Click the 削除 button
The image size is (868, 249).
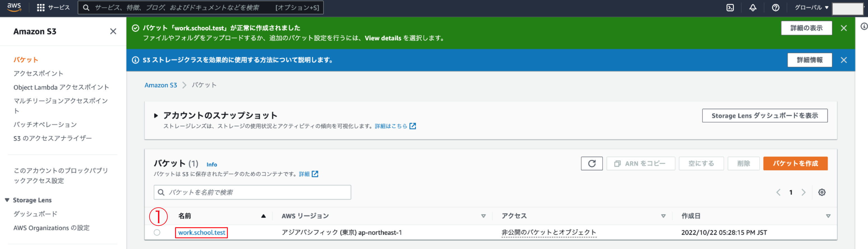(743, 164)
